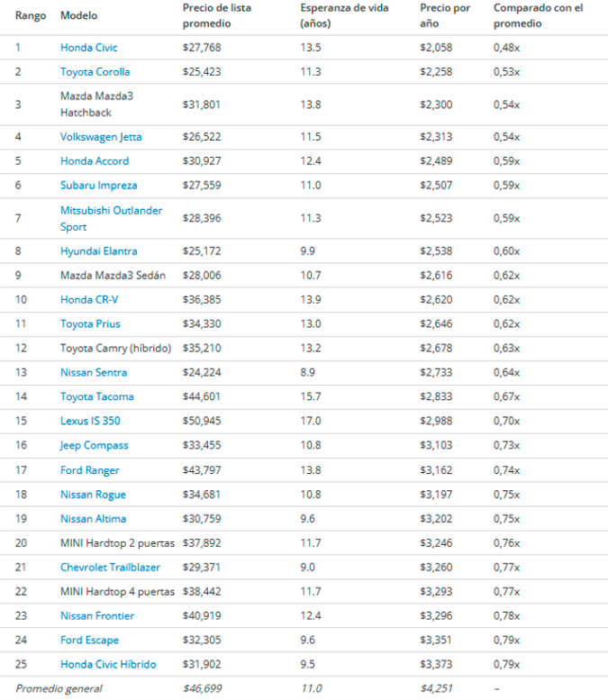The width and height of the screenshot is (608, 700).
Task: Select the Subaru Impreza link
Action: [x=99, y=186]
